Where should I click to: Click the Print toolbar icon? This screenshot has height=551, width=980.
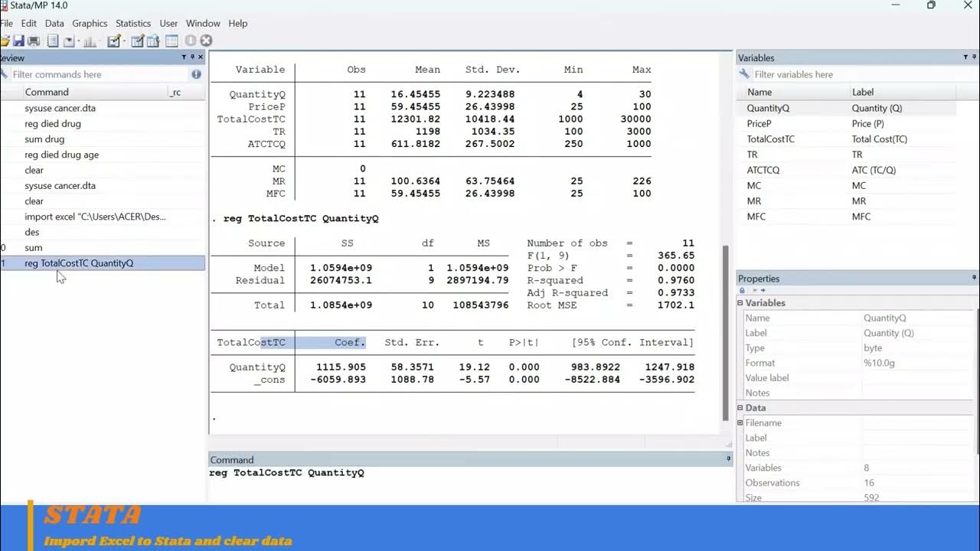34,41
